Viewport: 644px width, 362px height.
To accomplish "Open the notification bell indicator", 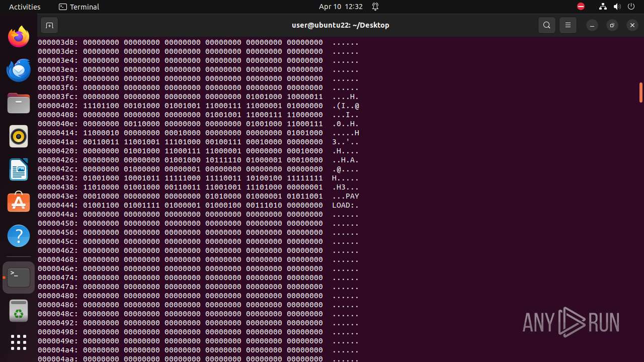I will tap(375, 7).
